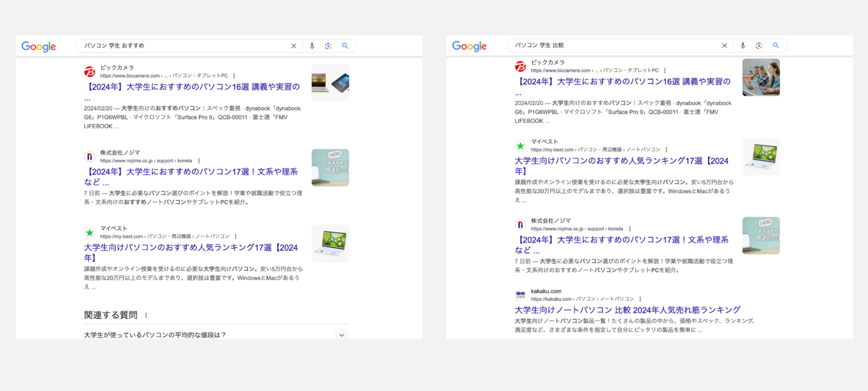The width and height of the screenshot is (868, 391).
Task: Click biccamera.com URL breadcrumb, right window
Action: (595, 71)
